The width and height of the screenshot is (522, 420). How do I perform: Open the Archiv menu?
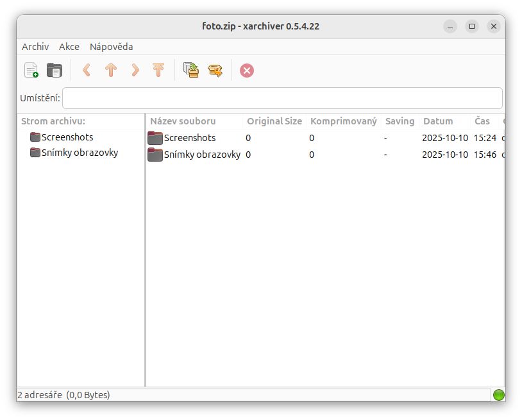(35, 46)
